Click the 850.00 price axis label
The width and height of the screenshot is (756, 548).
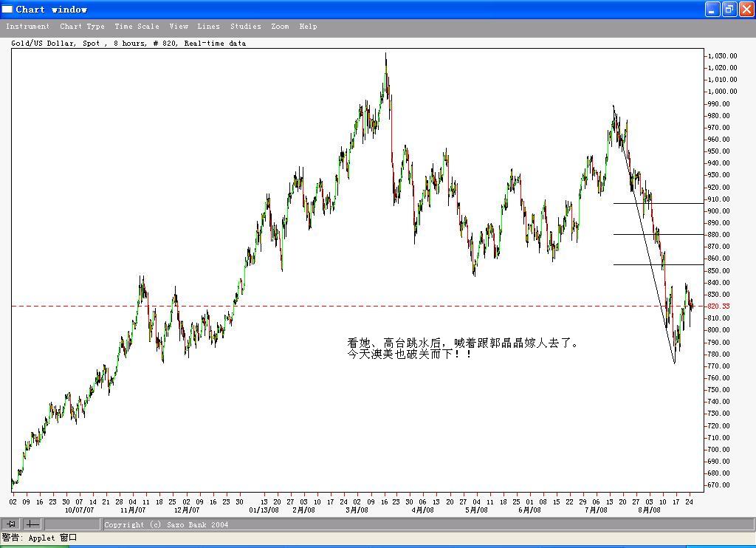click(x=718, y=270)
